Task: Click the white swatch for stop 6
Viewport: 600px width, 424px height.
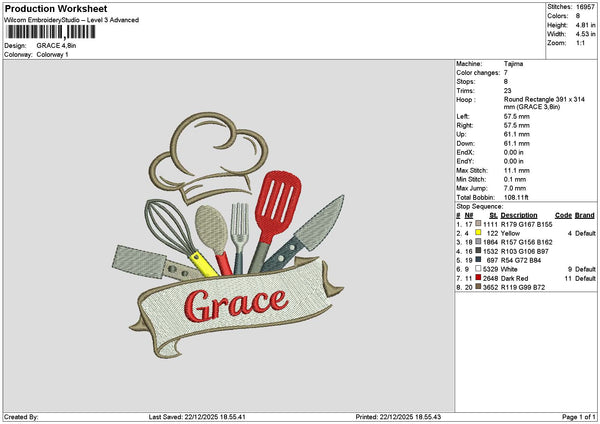Action: pos(478,268)
